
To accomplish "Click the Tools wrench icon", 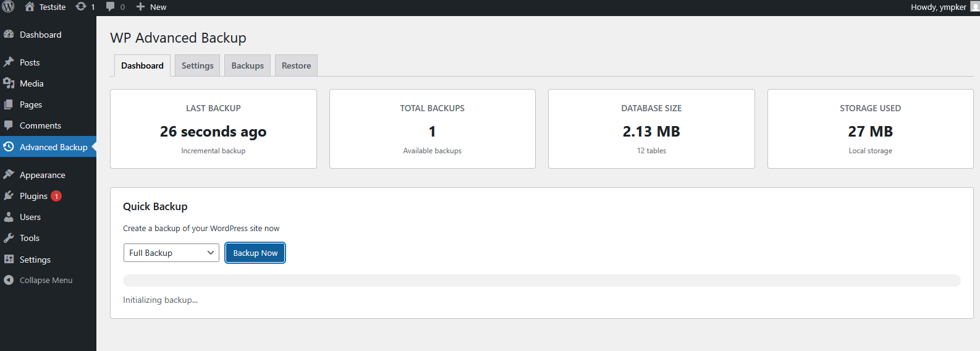I will click(9, 238).
